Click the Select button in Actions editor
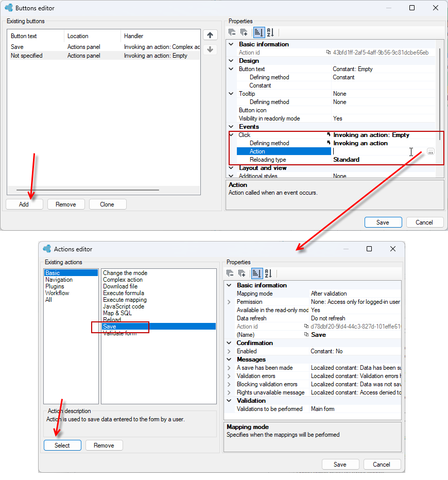 tap(62, 445)
